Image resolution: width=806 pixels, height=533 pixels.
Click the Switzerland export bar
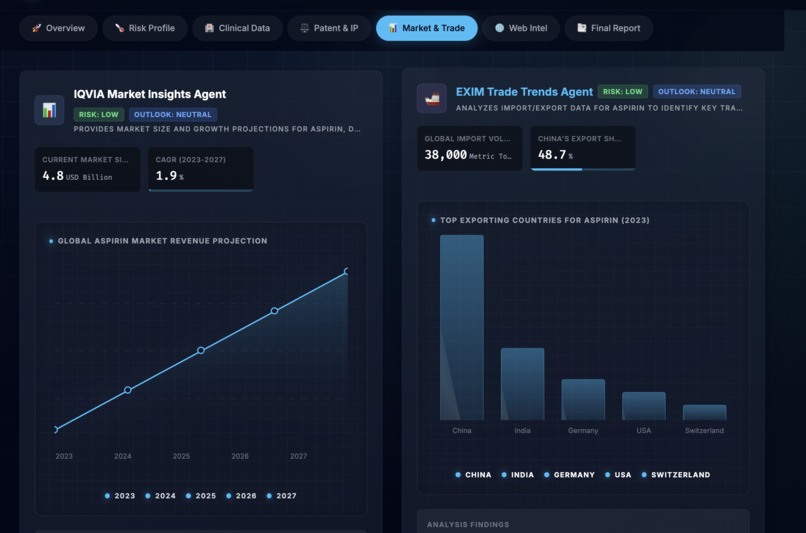click(x=704, y=412)
